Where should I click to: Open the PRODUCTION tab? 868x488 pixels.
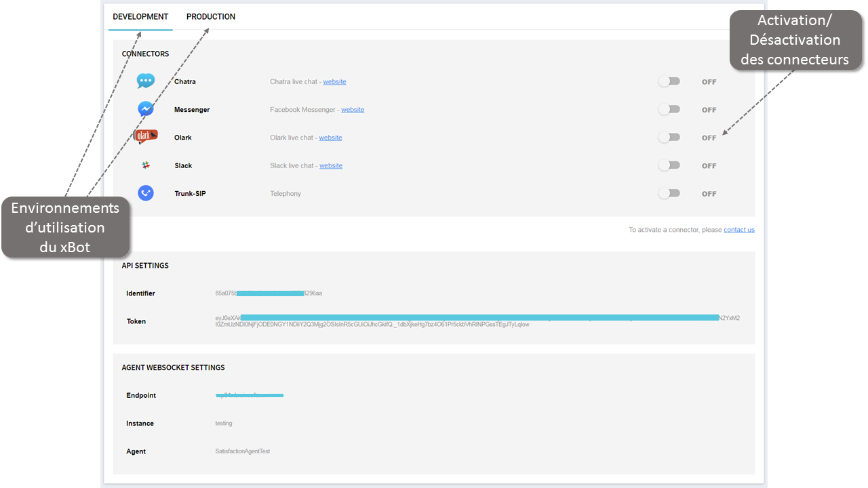point(211,17)
